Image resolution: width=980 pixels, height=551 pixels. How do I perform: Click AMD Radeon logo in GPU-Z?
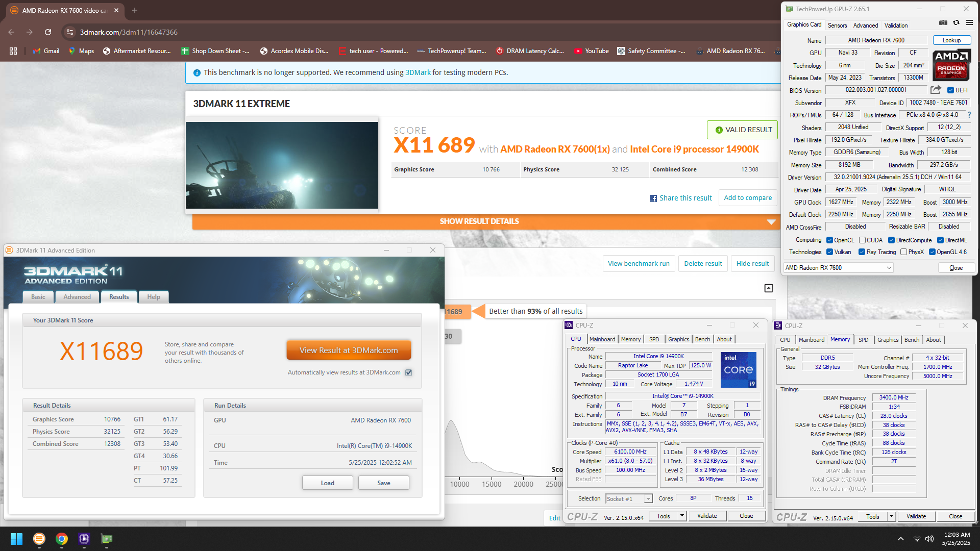(951, 65)
